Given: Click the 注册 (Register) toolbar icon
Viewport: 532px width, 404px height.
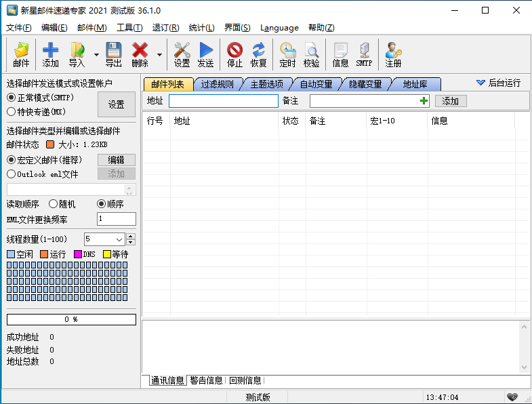Looking at the screenshot, I should click(393, 54).
